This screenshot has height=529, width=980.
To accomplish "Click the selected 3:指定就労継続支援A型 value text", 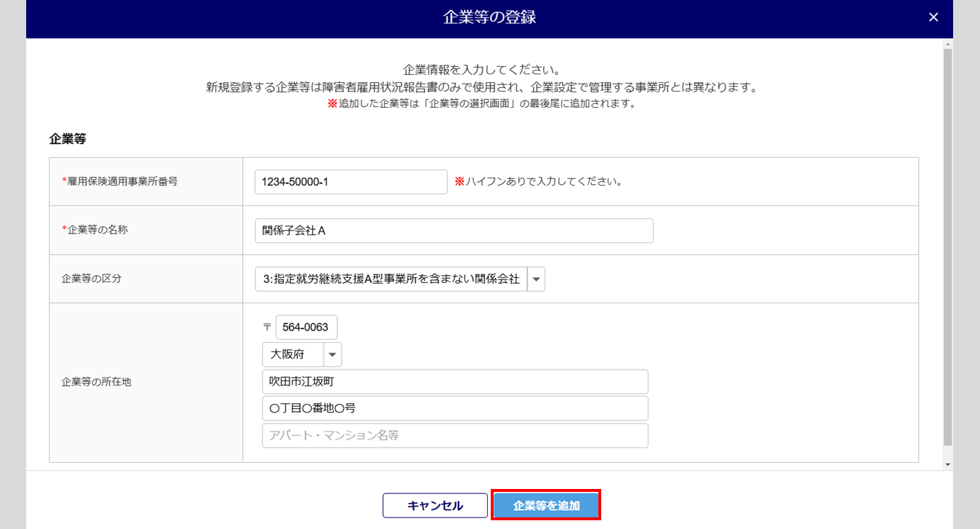I will (391, 279).
